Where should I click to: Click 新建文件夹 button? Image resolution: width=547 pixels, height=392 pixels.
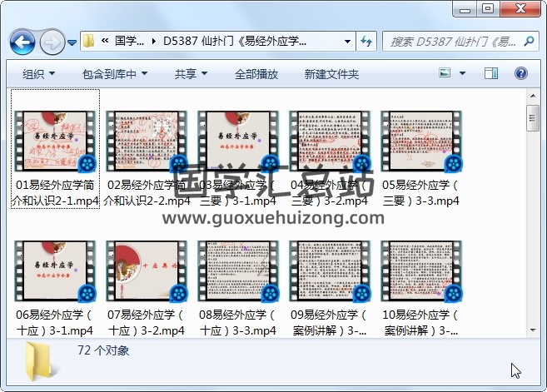click(331, 74)
